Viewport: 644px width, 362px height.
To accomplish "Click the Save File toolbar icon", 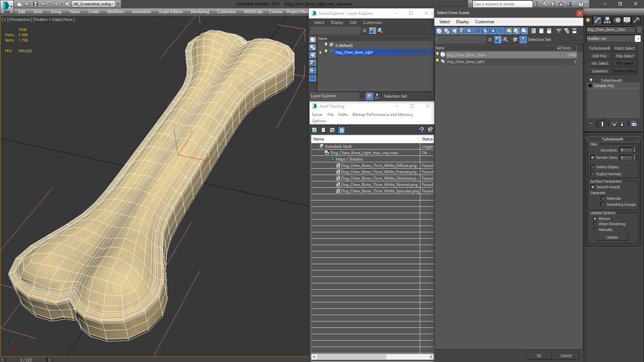I will pos(35,4).
